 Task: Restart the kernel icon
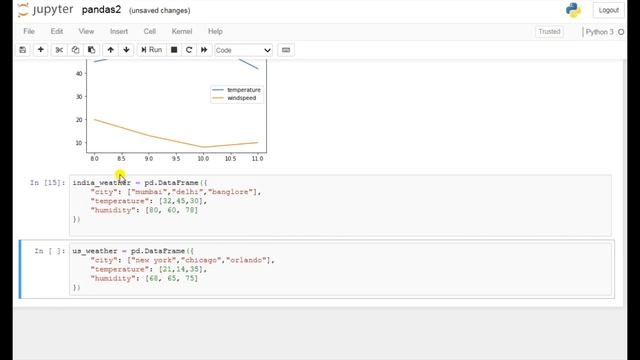[189, 50]
